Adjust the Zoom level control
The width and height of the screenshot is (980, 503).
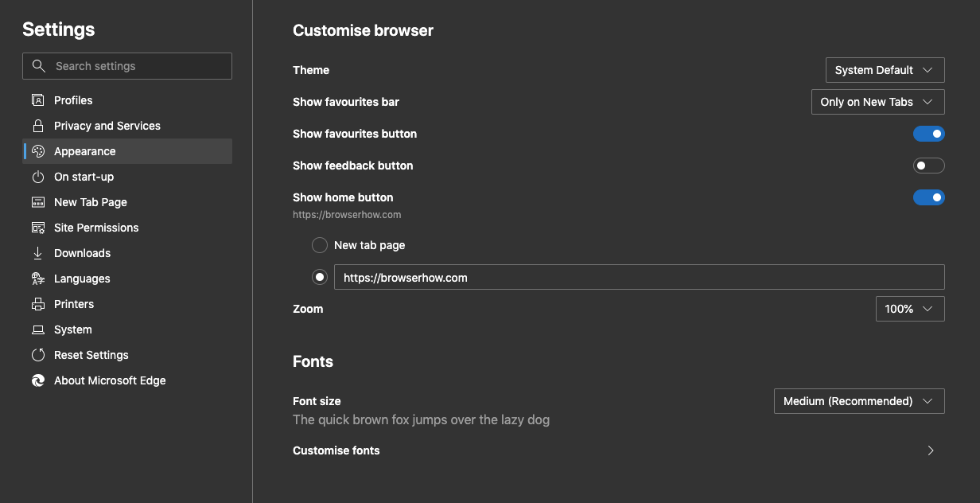(x=910, y=308)
